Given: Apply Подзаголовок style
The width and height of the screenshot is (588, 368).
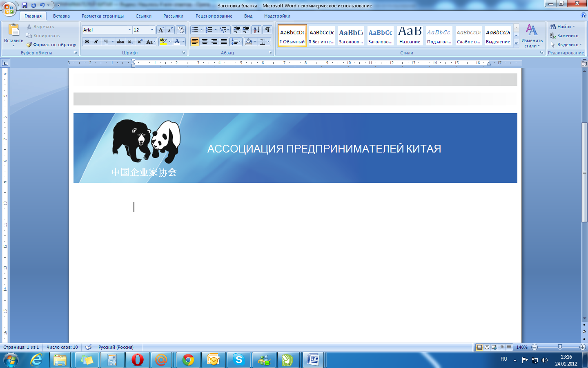Looking at the screenshot, I should (439, 36).
